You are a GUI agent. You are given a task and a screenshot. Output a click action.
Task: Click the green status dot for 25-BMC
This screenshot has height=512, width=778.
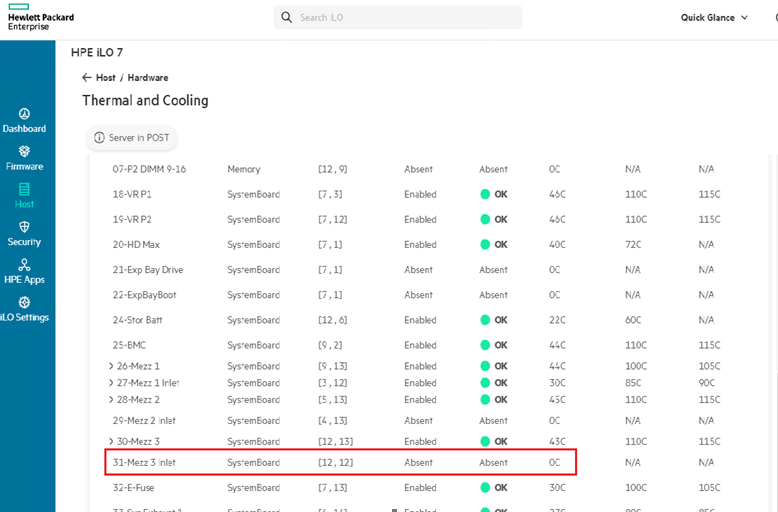point(485,345)
